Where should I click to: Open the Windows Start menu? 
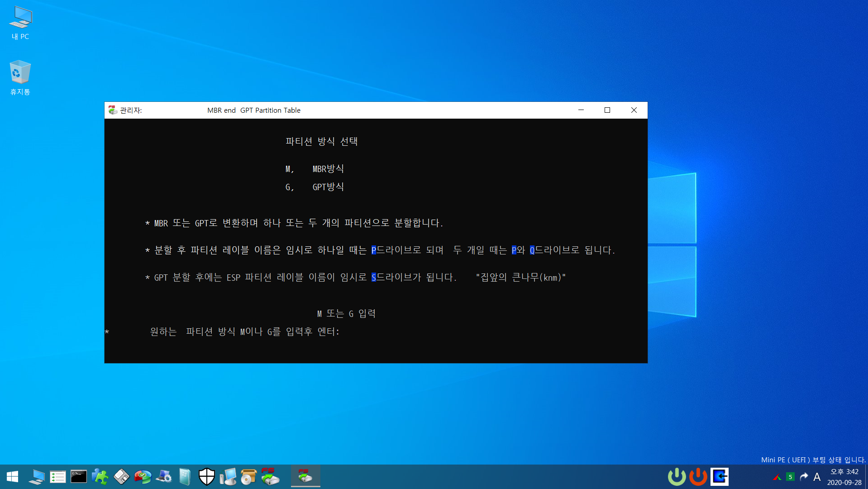click(x=13, y=476)
